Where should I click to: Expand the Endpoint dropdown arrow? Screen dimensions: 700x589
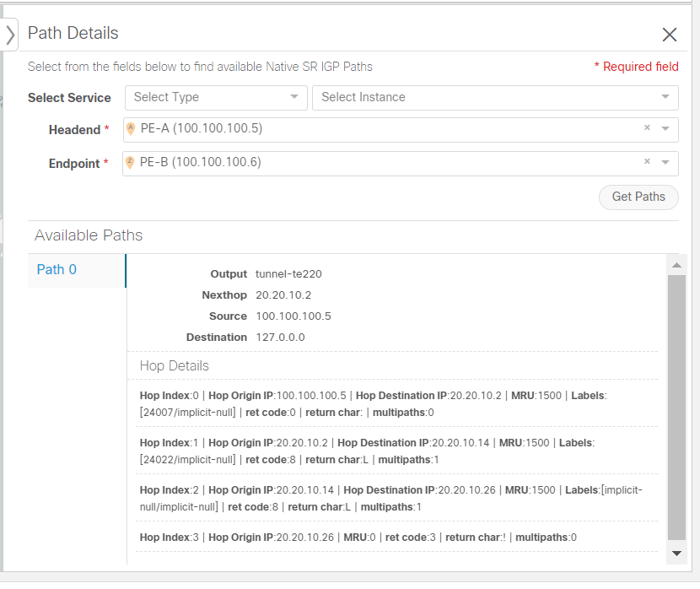coord(665,163)
